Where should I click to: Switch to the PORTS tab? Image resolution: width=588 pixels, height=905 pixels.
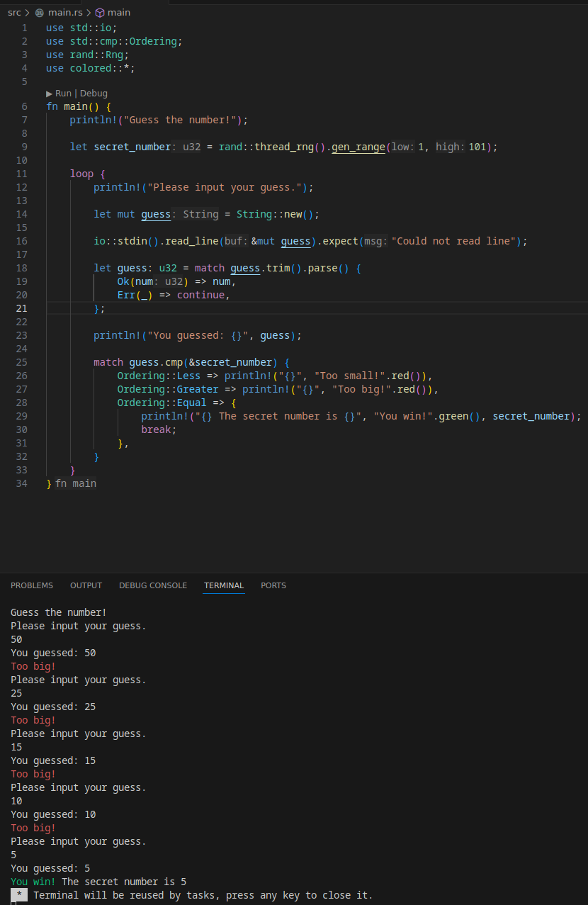273,585
